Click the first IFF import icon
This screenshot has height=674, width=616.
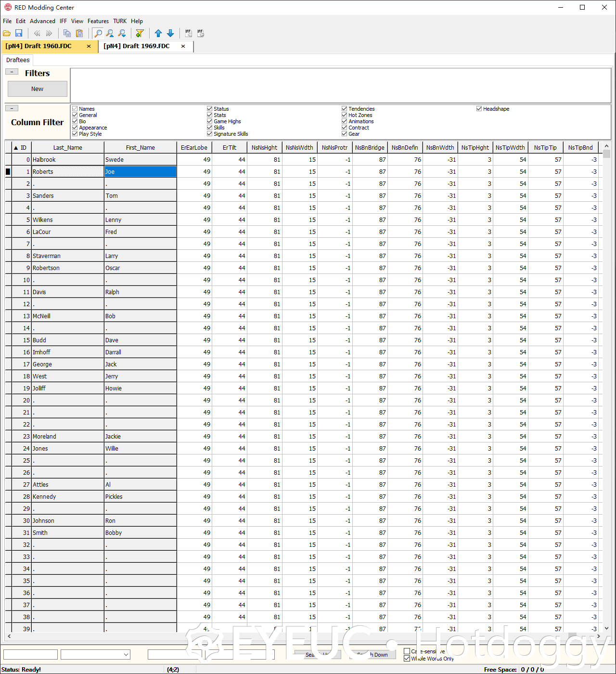(188, 33)
